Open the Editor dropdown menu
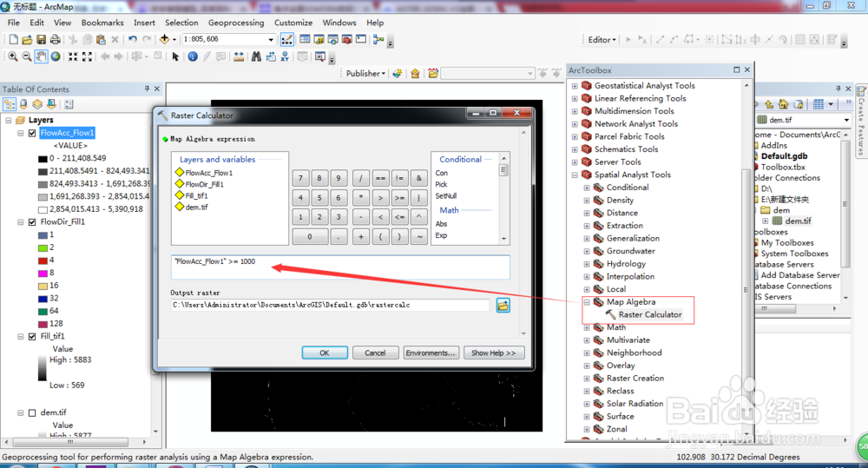Screen dimensions: 868x468 click(602, 40)
